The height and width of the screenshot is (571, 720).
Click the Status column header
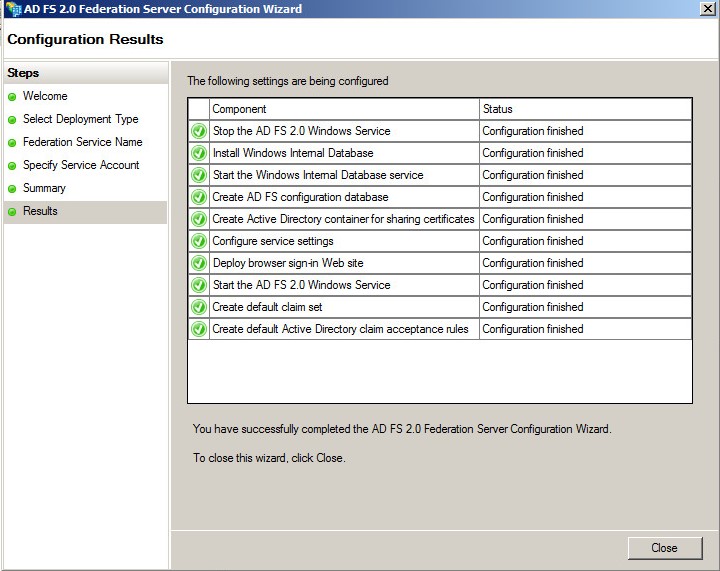point(585,109)
